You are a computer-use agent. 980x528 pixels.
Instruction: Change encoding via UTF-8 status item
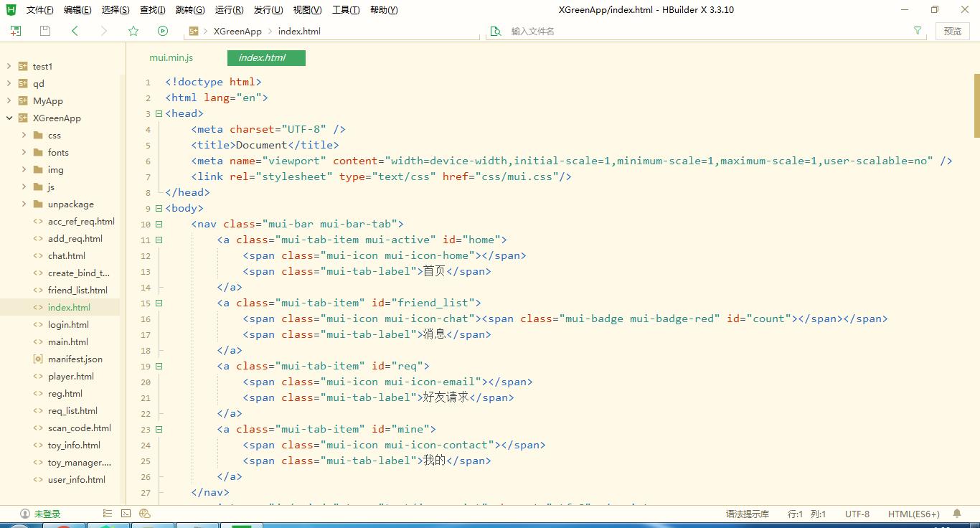tap(857, 514)
